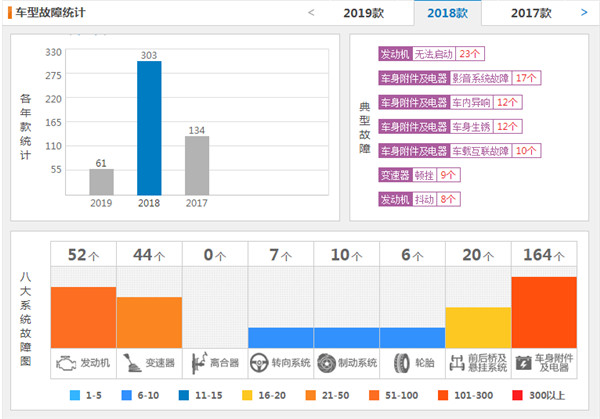Viewport: 600px width, 419px height.
Task: Open the 车内异响 12个 fault tag
Action: click(x=450, y=102)
